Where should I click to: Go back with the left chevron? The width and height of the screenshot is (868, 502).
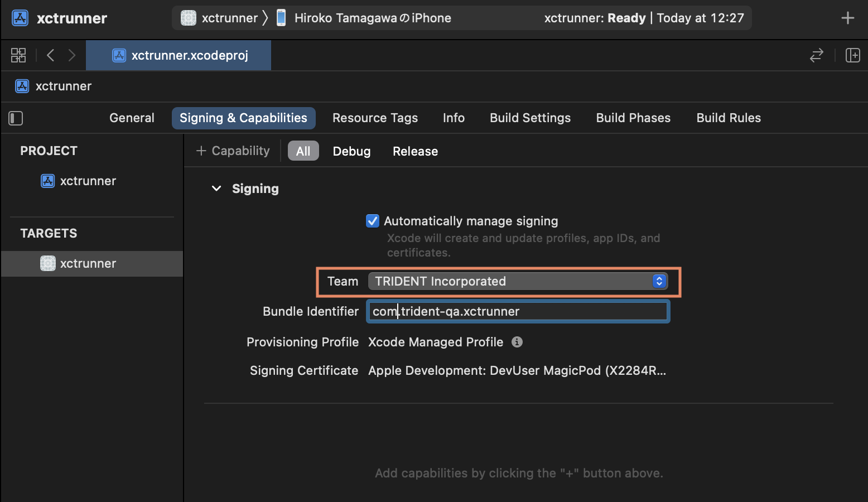tap(50, 55)
